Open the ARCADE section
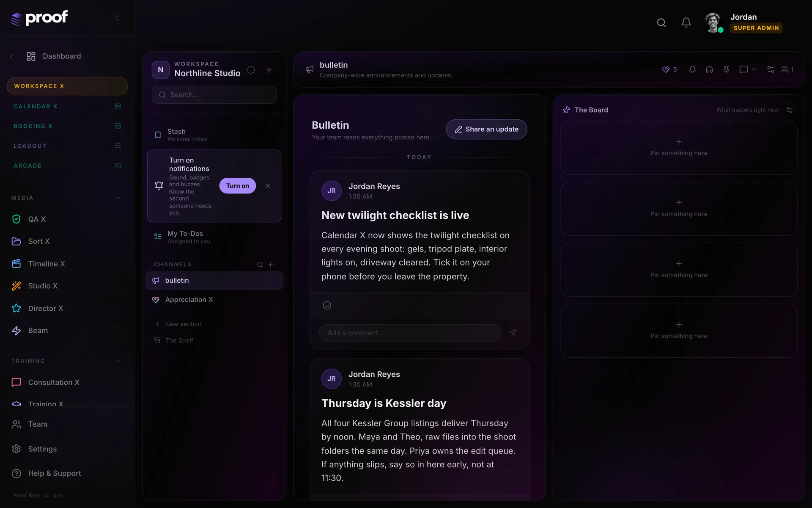Screen dimensions: 812x508 coord(67,166)
